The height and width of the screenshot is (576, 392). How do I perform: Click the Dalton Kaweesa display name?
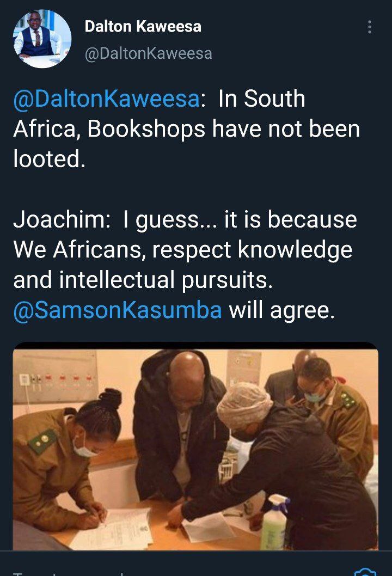[x=143, y=27]
